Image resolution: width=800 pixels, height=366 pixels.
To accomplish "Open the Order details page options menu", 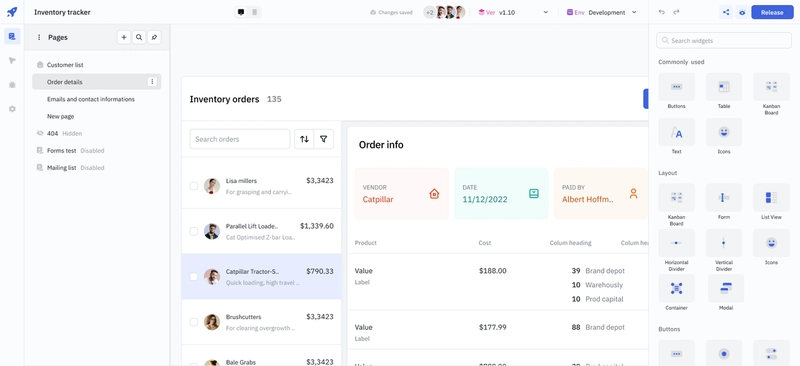I will coord(152,82).
